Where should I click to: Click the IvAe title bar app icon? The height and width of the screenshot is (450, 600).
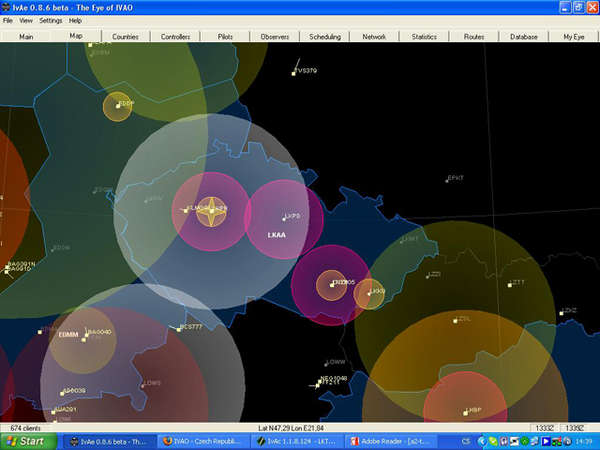tap(6, 7)
